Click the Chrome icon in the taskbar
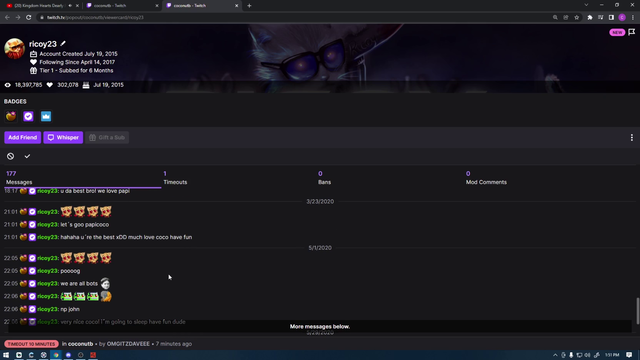 [x=56, y=355]
